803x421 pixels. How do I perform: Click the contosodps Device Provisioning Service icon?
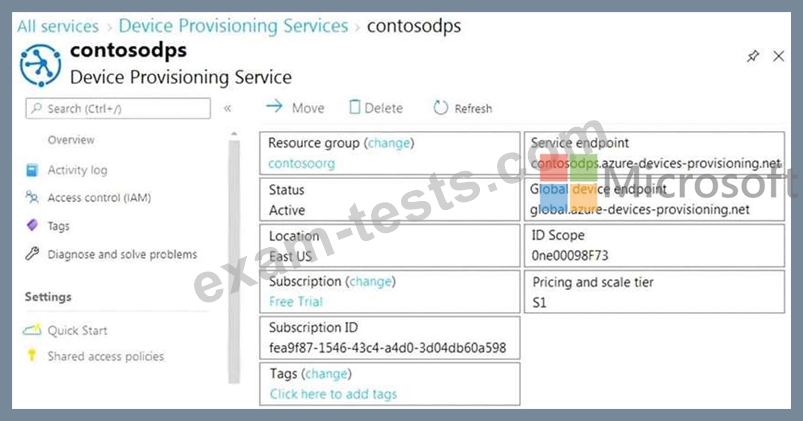(40, 65)
